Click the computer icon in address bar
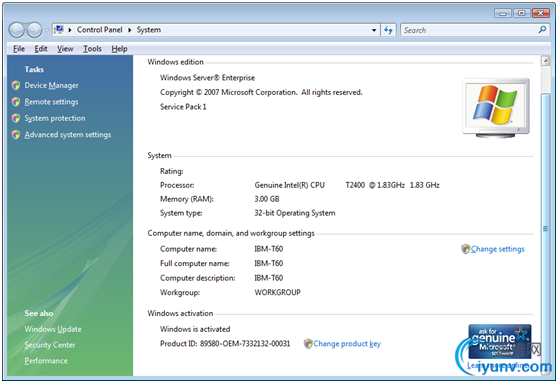 tap(59, 30)
